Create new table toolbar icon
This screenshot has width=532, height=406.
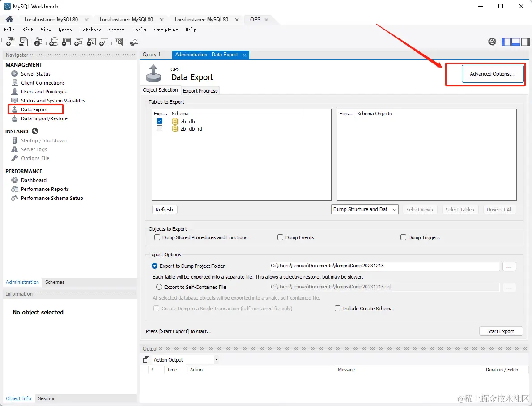pyautogui.click(x=67, y=42)
